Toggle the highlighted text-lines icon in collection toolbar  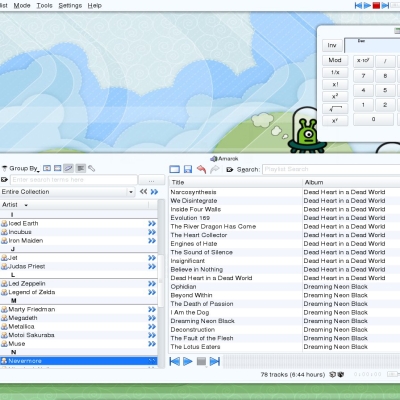coord(81,168)
